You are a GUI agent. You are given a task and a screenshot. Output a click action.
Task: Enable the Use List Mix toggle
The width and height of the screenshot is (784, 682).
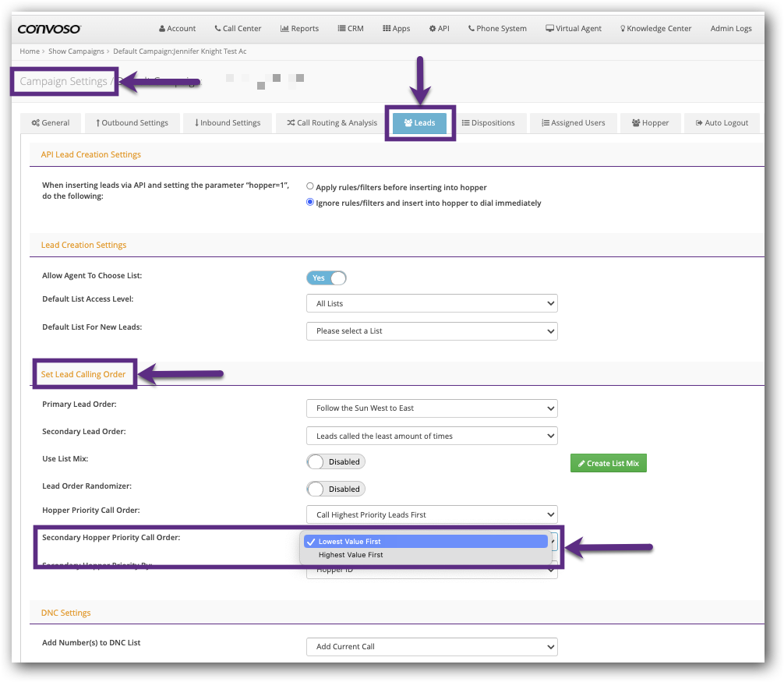[x=336, y=461]
